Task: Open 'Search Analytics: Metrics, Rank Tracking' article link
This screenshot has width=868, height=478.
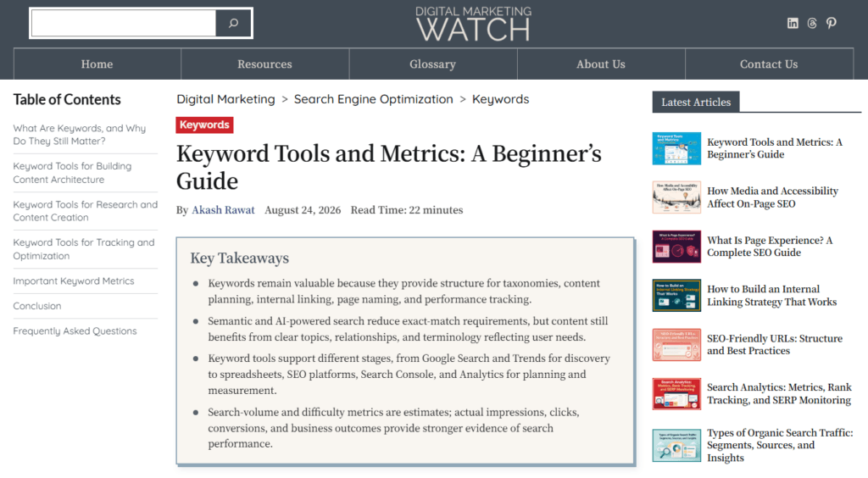Action: (x=780, y=394)
